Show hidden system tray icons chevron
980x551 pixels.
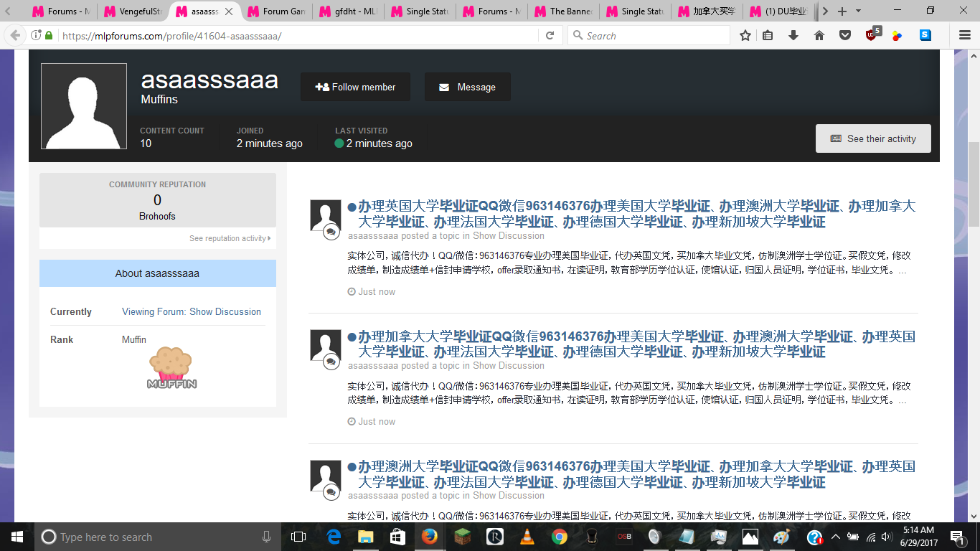pos(835,537)
